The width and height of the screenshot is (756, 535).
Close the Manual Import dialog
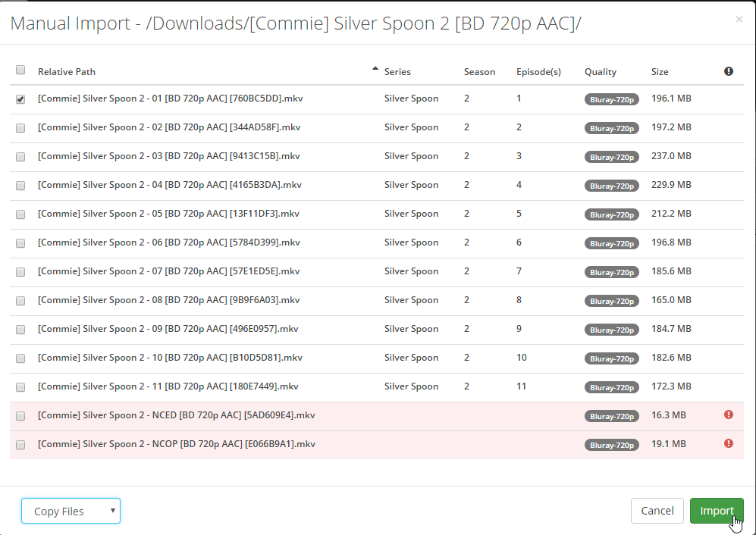point(739,19)
